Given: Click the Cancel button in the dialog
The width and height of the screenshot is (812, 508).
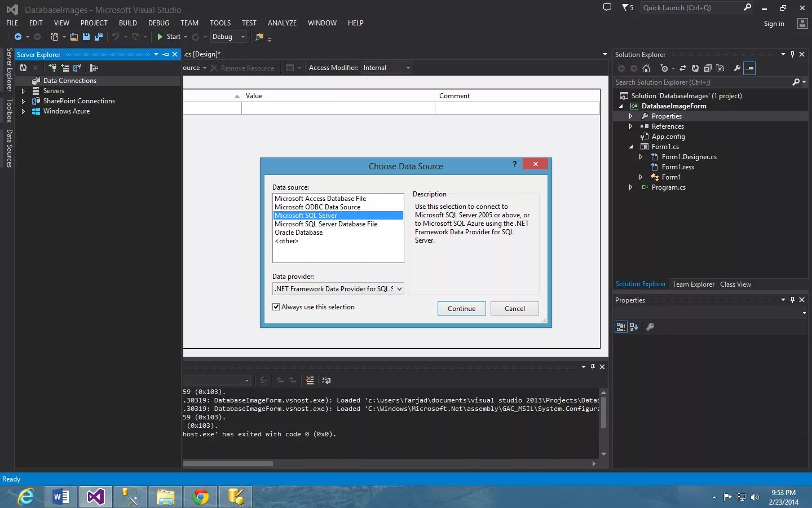Looking at the screenshot, I should (514, 308).
